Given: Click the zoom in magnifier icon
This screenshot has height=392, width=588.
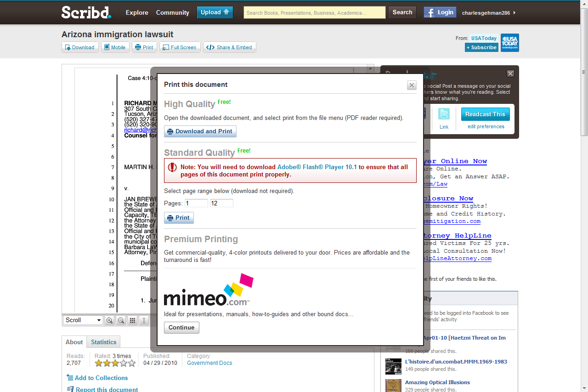Looking at the screenshot, I should [109, 321].
